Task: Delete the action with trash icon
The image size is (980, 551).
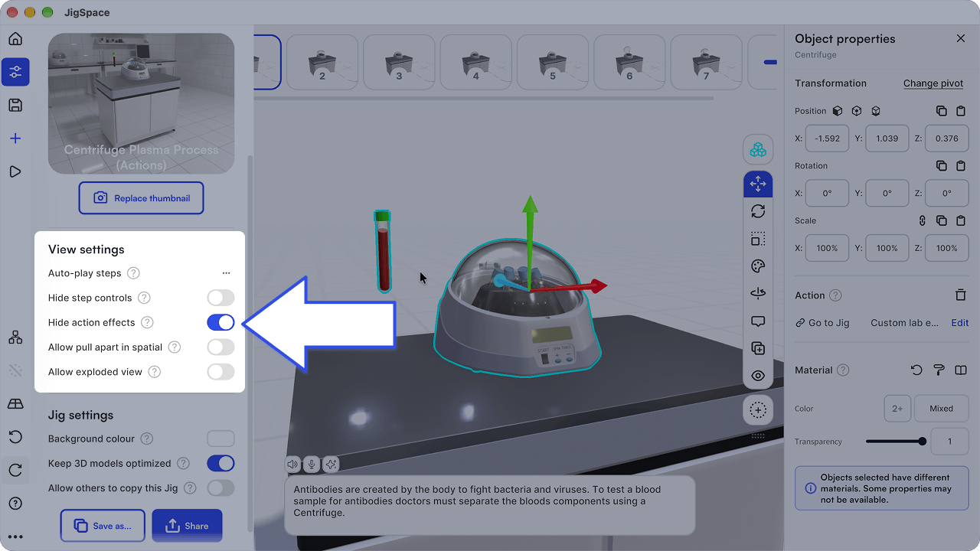Action: [961, 295]
